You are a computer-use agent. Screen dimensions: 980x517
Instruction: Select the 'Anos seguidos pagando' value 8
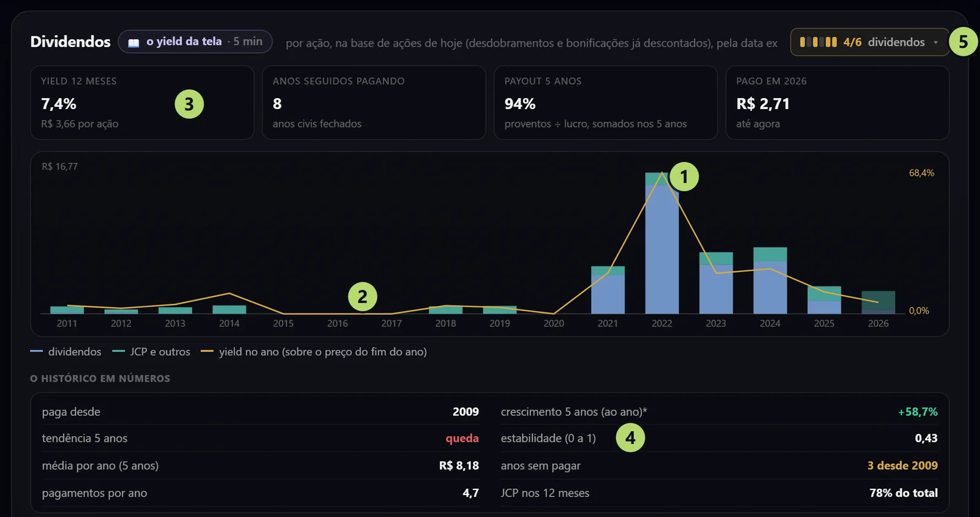tap(277, 104)
